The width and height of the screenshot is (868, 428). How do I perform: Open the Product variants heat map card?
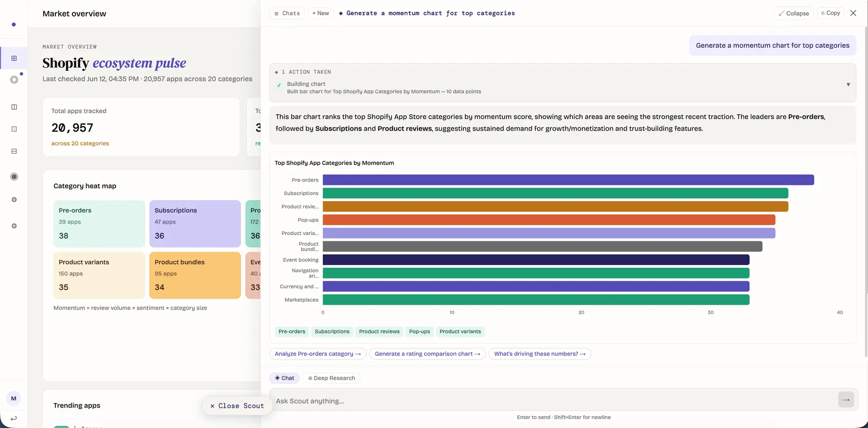(x=99, y=275)
